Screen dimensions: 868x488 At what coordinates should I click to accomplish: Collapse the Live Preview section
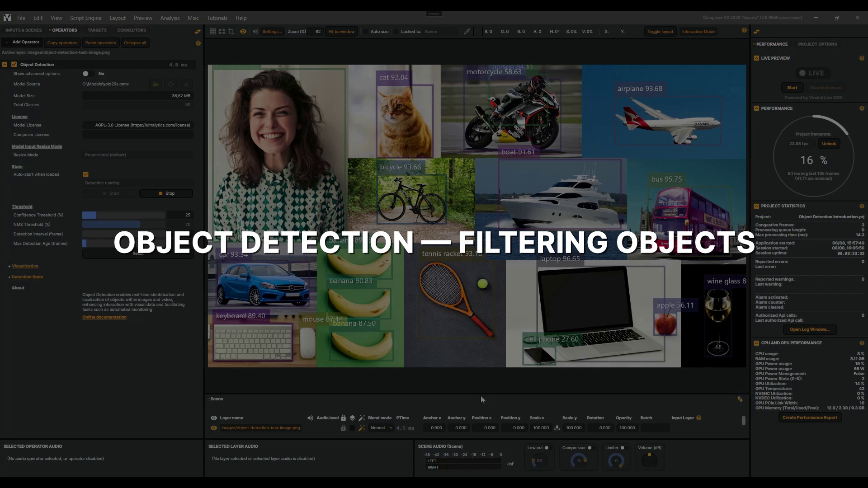pos(756,58)
